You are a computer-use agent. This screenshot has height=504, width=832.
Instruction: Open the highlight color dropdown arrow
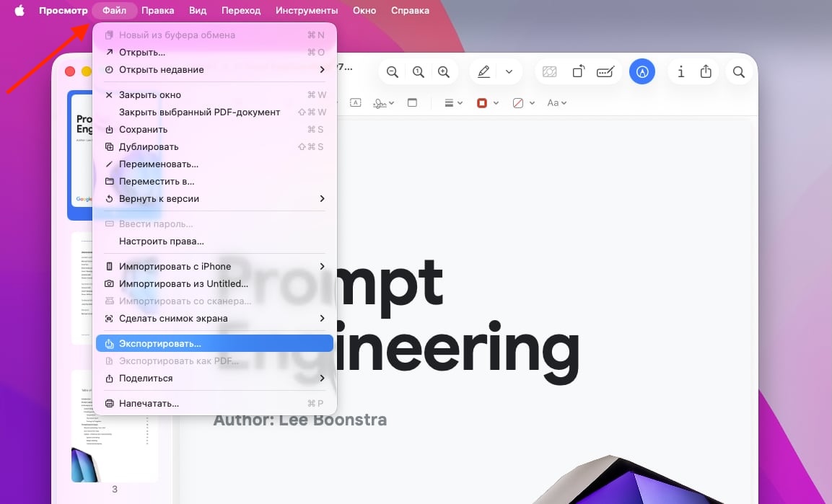pyautogui.click(x=509, y=71)
